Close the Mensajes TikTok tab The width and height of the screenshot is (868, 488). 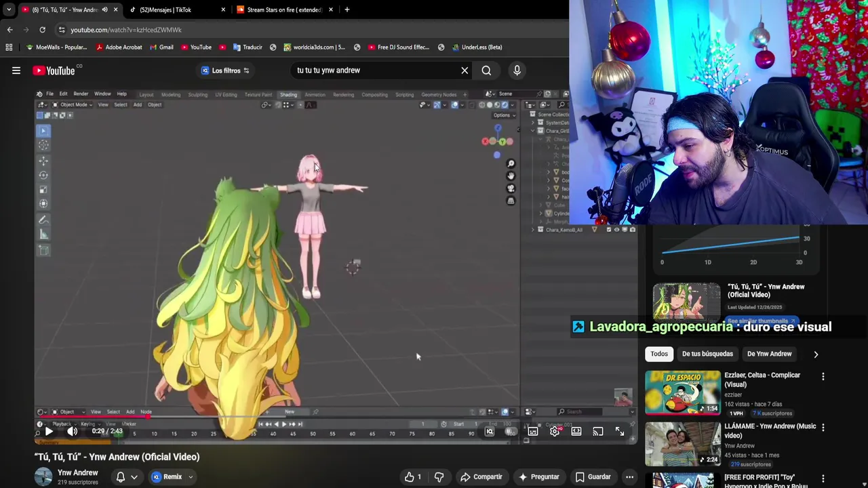coord(223,9)
